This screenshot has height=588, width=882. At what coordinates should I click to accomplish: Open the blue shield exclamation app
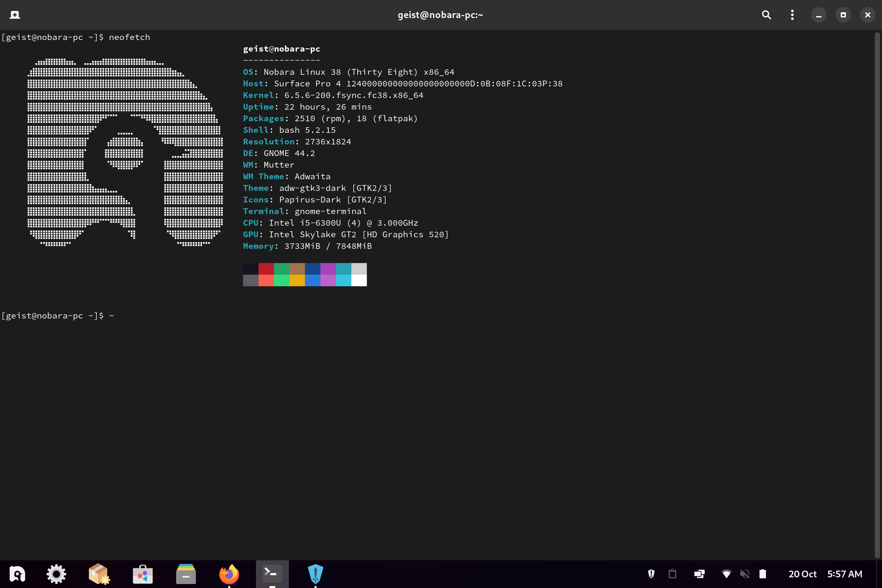click(315, 574)
